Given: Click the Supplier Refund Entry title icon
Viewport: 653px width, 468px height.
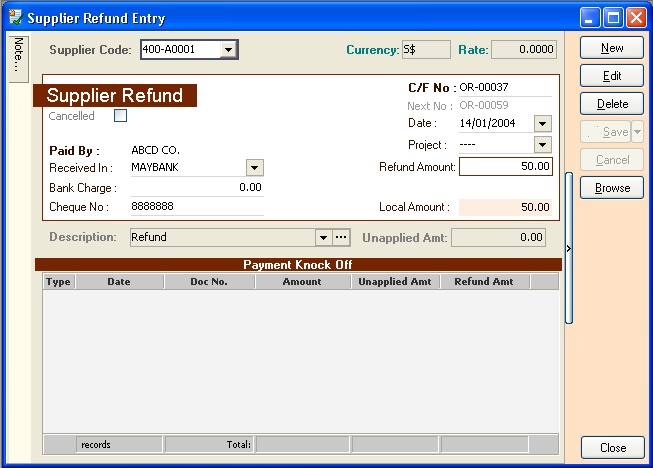Looking at the screenshot, I should coord(15,18).
